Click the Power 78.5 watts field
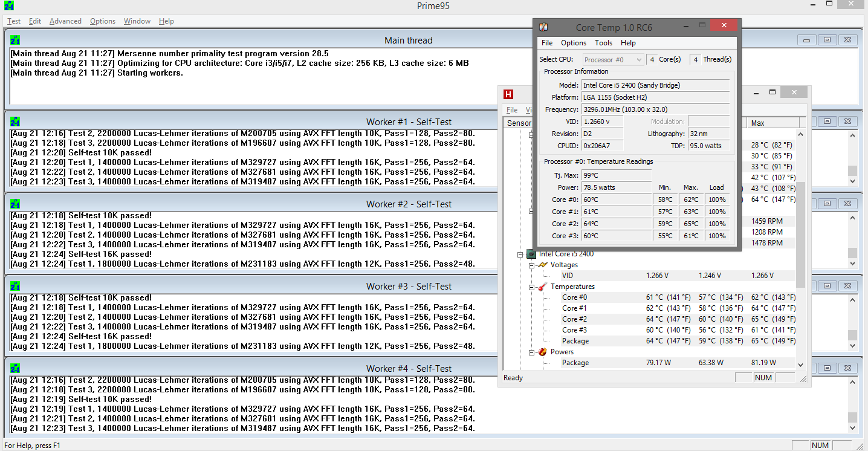868x451 pixels. point(617,187)
